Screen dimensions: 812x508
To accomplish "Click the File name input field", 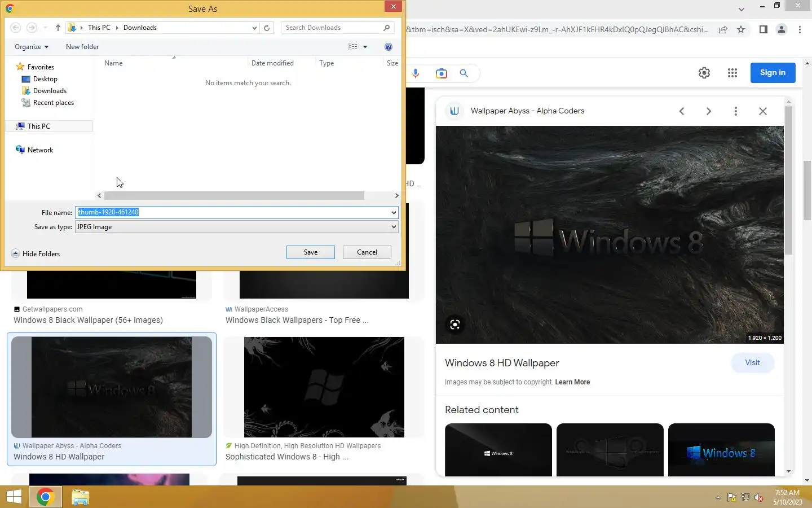I will (232, 212).
